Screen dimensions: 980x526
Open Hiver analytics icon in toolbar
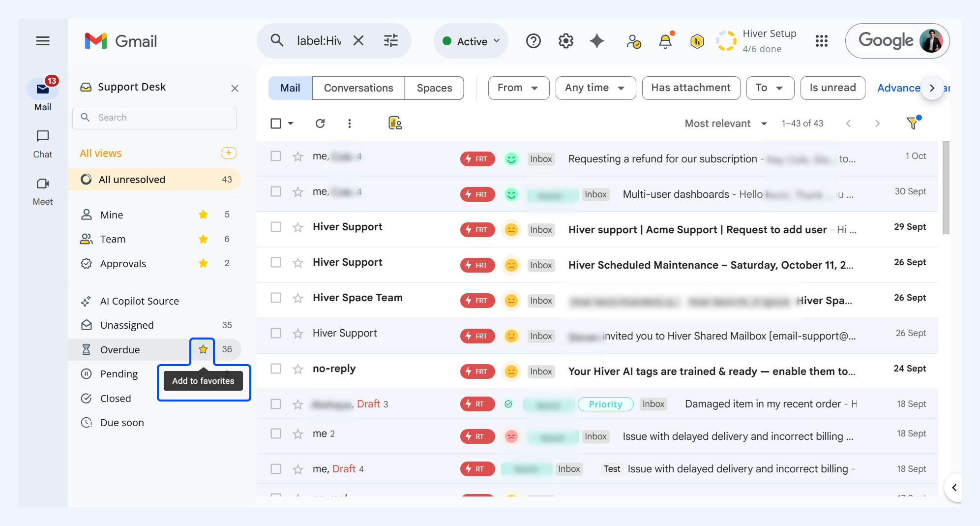tap(395, 123)
